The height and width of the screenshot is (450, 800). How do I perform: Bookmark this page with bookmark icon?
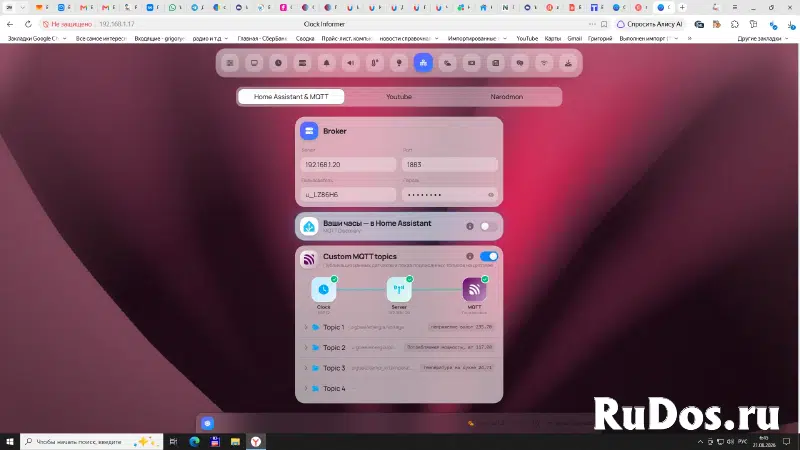[604, 24]
